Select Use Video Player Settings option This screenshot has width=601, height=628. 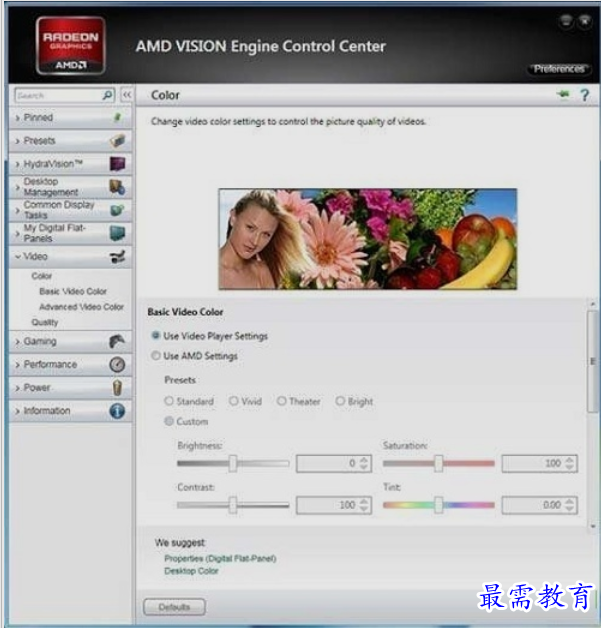pos(156,336)
